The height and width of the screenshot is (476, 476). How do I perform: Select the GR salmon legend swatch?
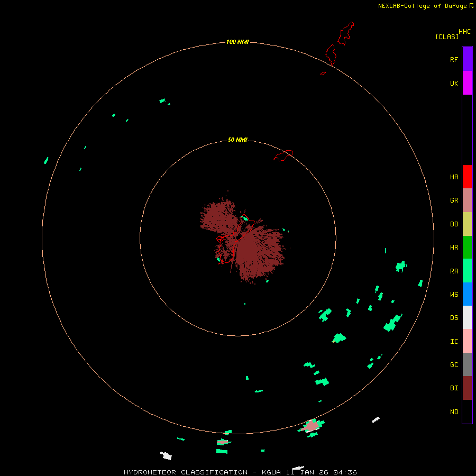(x=467, y=200)
